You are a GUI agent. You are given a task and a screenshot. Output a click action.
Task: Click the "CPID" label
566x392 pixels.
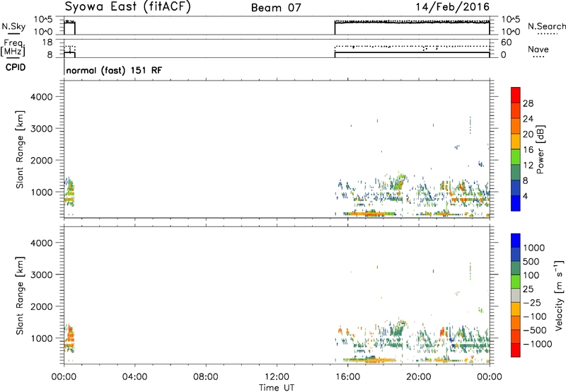(16, 67)
